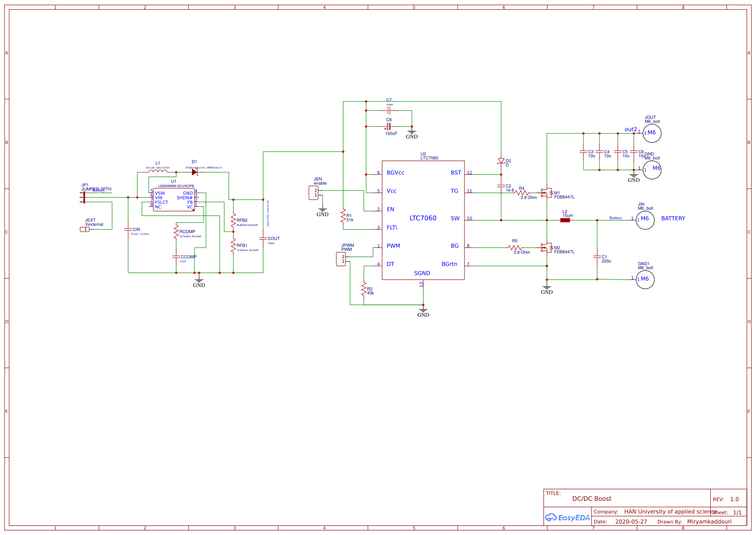Select the BATTERY net label near JIN
Image resolution: width=756 pixels, height=535 pixels.
pos(673,218)
